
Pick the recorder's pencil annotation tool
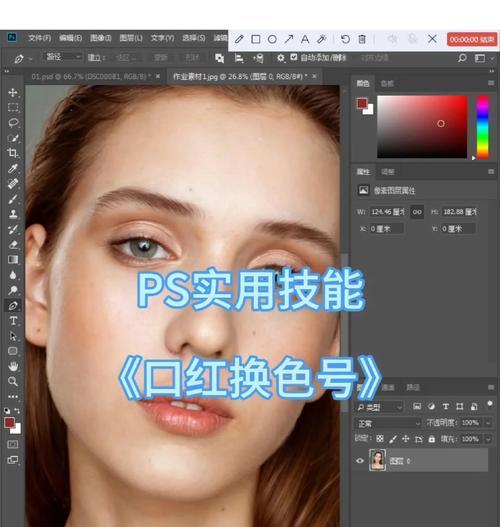click(x=239, y=39)
